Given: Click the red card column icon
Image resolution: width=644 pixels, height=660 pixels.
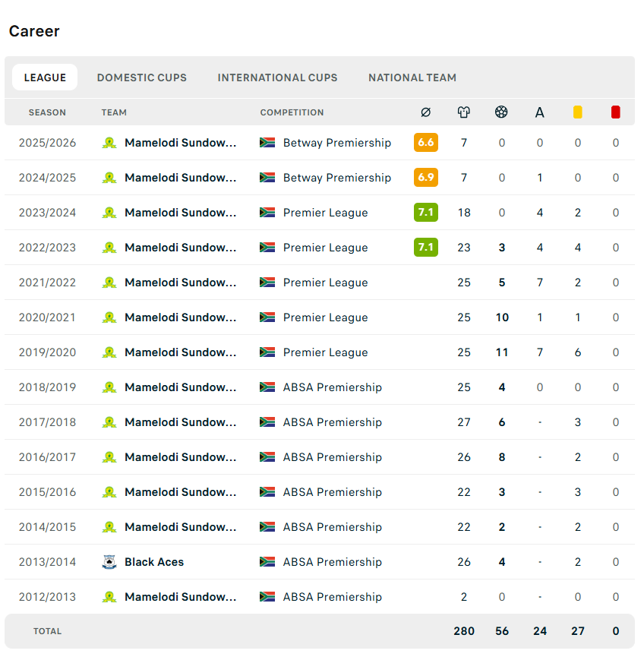Looking at the screenshot, I should [615, 112].
